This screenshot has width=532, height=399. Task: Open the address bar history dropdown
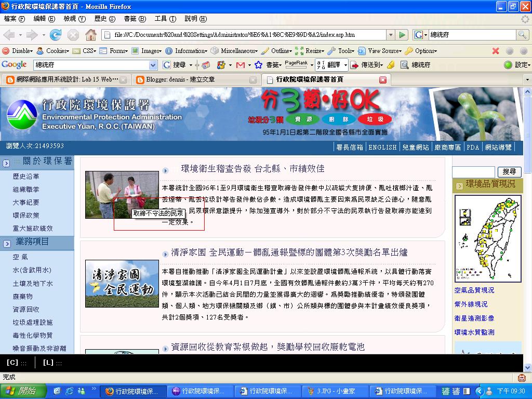click(391, 35)
